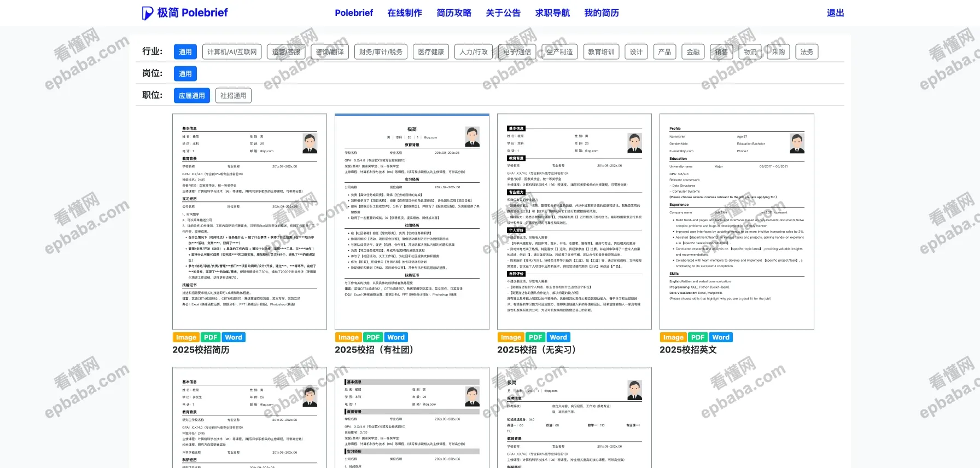The height and width of the screenshot is (468, 980).
Task: Open the second-row template with 报考信息 section
Action: pyautogui.click(x=574, y=418)
